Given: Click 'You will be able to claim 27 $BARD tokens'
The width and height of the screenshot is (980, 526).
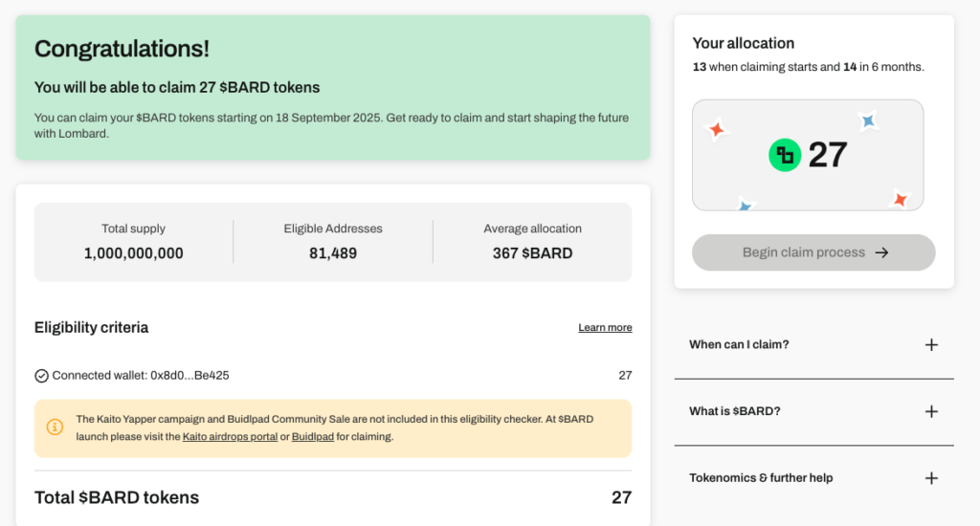Looking at the screenshot, I should (x=177, y=87).
